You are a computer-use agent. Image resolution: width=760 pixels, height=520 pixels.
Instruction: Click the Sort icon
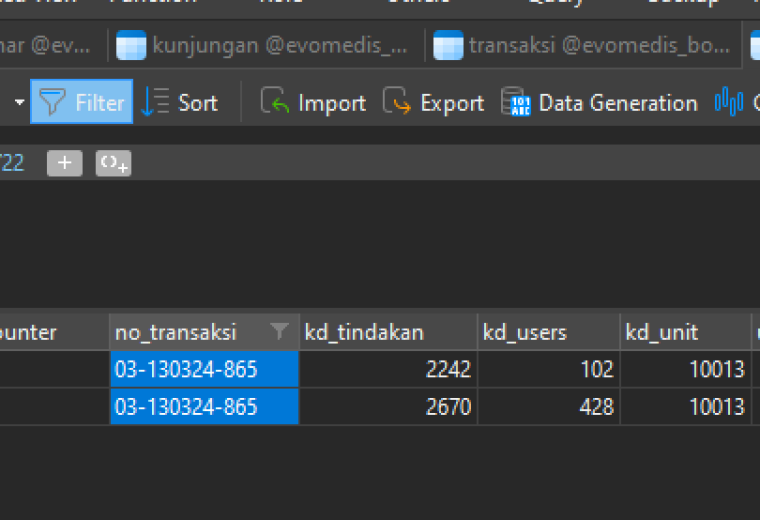(155, 102)
